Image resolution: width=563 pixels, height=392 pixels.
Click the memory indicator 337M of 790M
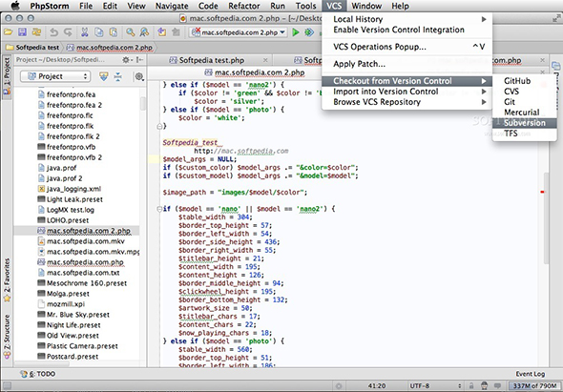(534, 386)
